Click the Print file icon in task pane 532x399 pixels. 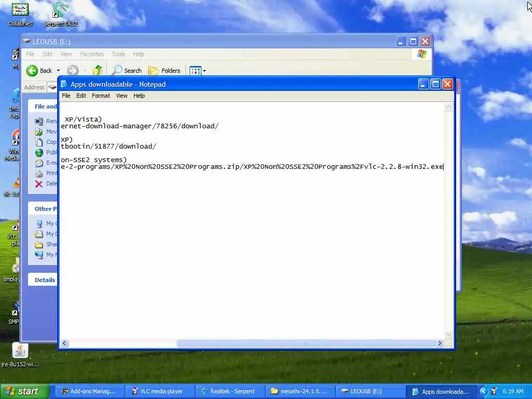pyautogui.click(x=39, y=173)
